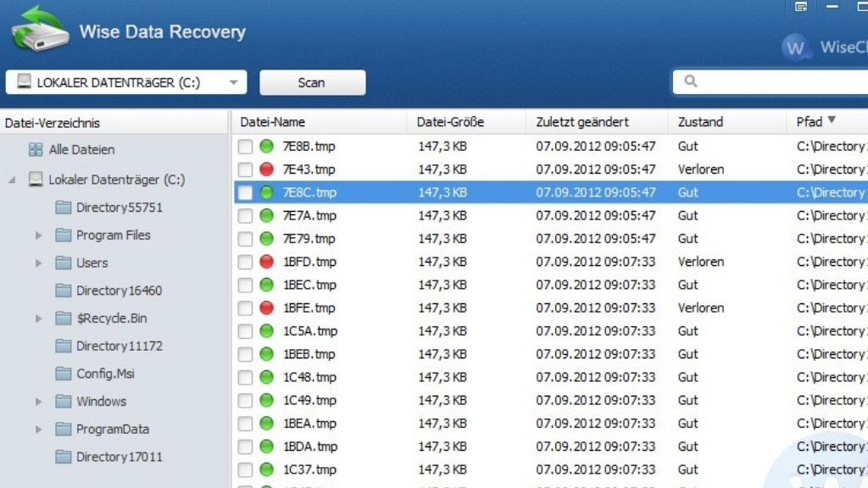Mark the checkbox for 1C48.tmp

pyautogui.click(x=245, y=377)
